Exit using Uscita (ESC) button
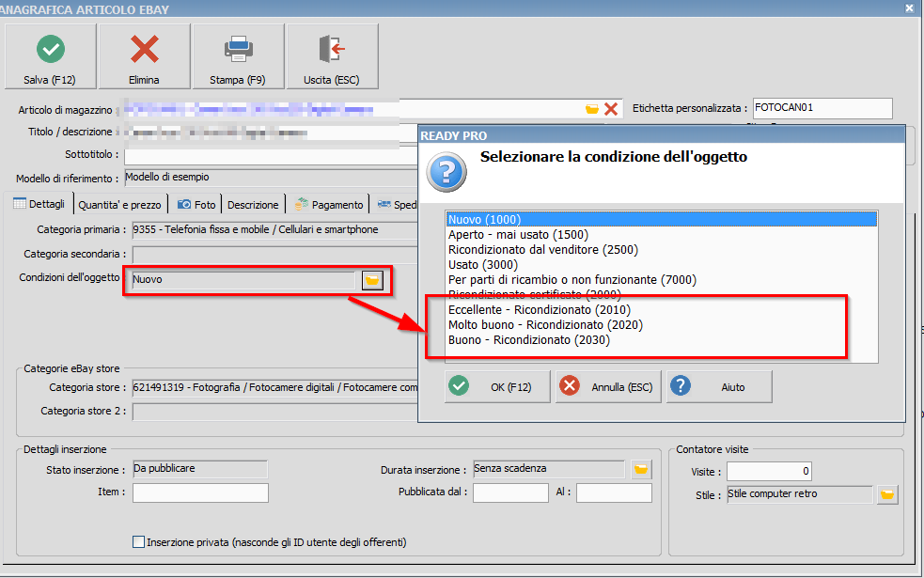Image resolution: width=924 pixels, height=578 pixels. [332, 56]
